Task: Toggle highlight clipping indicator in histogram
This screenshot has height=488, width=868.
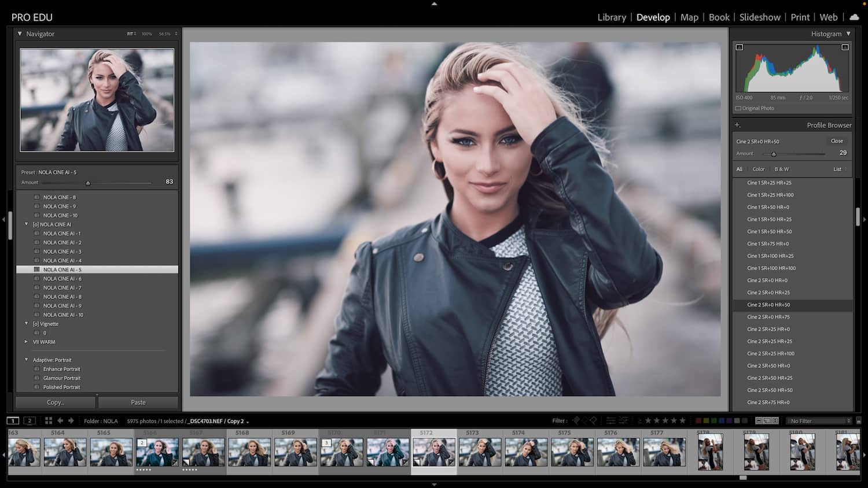Action: [x=845, y=47]
